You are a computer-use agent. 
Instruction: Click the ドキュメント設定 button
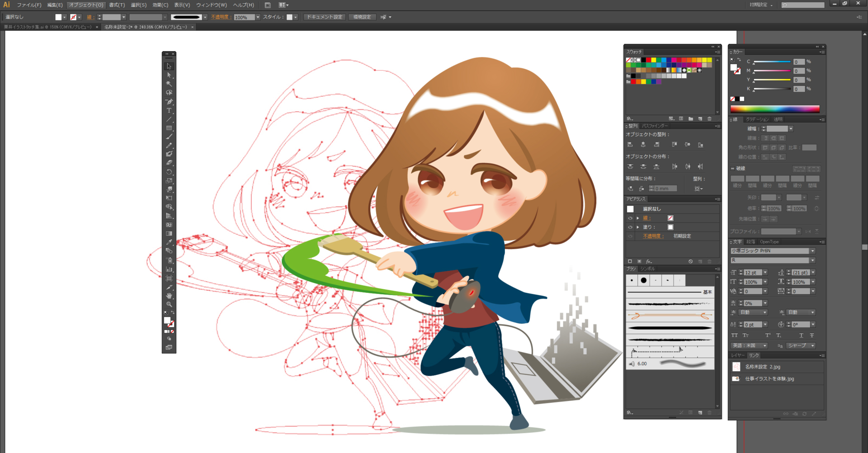point(325,17)
